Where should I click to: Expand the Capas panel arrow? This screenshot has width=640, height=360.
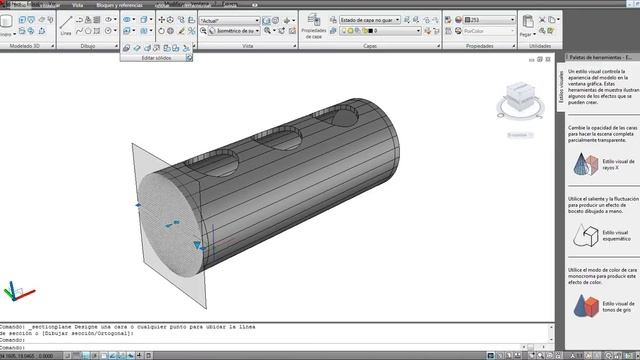coord(439,46)
